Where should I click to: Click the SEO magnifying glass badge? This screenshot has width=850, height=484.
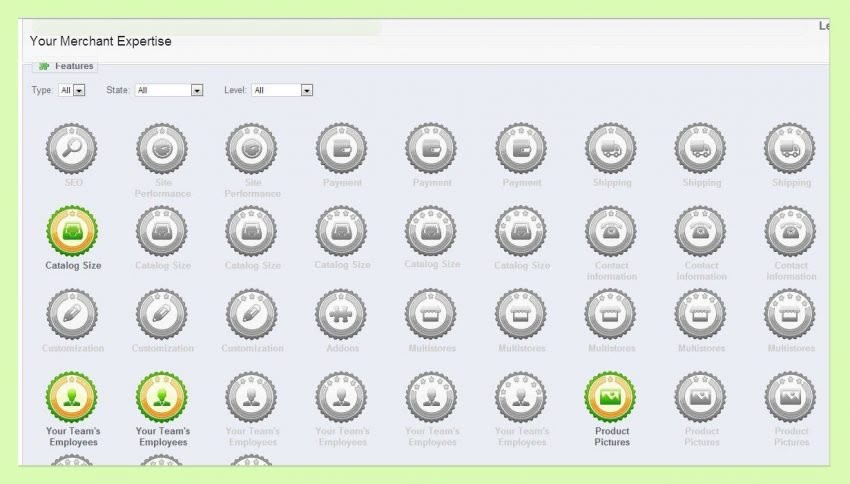coord(72,148)
